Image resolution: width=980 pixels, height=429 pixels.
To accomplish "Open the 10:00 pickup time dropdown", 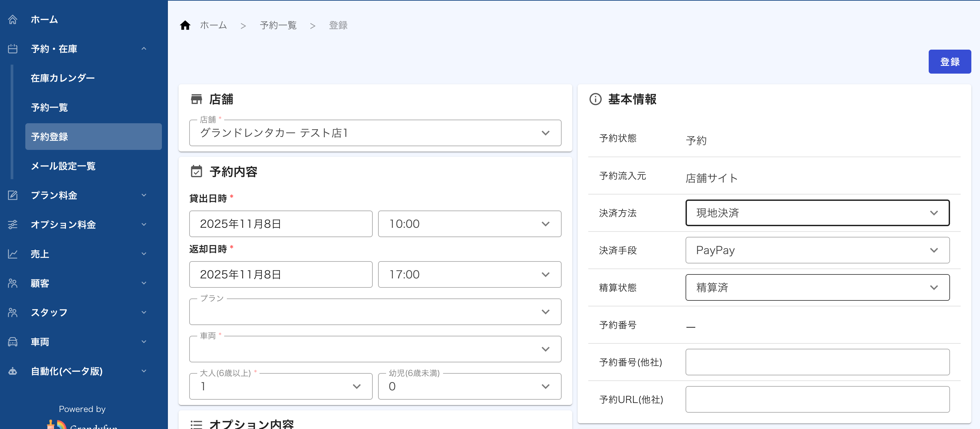I will click(x=469, y=223).
